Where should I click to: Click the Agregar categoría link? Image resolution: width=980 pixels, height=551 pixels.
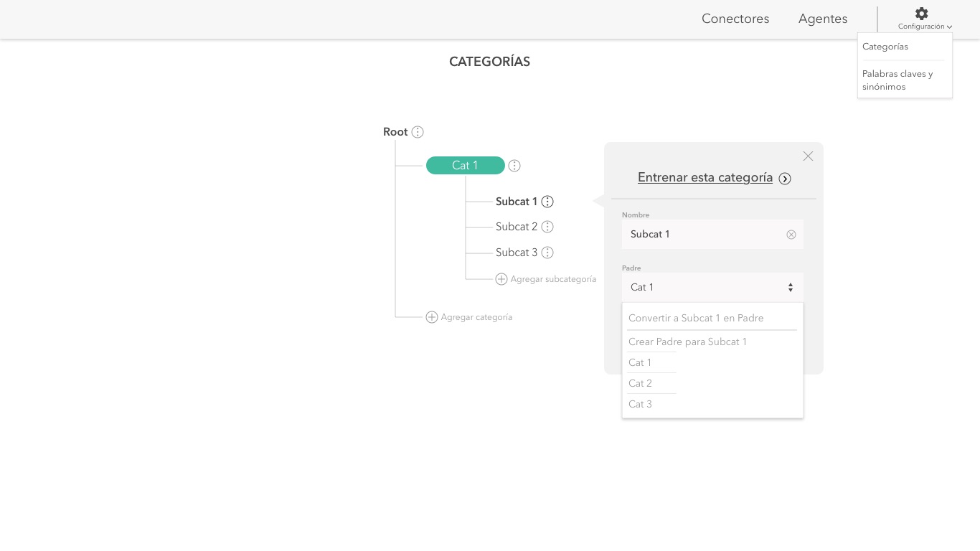(x=476, y=317)
